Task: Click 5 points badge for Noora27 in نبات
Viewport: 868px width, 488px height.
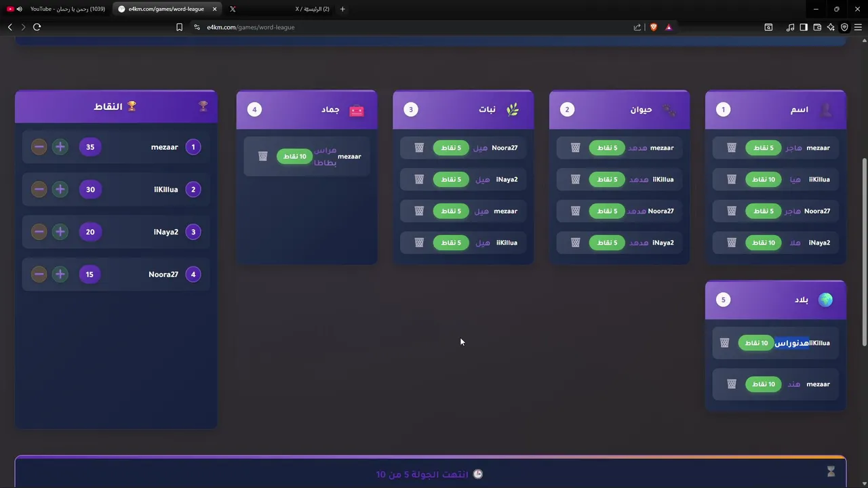Action: [x=451, y=148]
